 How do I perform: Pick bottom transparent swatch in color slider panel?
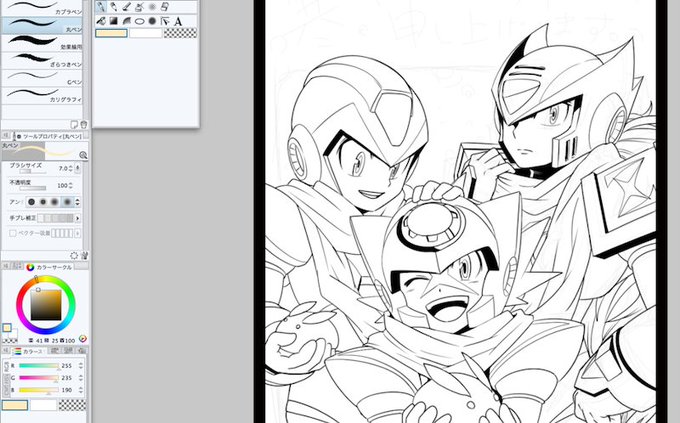72,405
